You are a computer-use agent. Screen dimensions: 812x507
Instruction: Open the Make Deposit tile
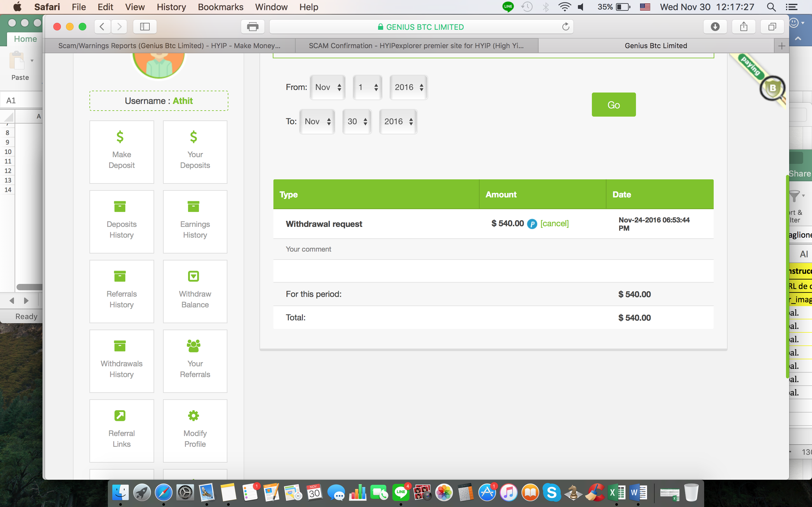pyautogui.click(x=121, y=152)
